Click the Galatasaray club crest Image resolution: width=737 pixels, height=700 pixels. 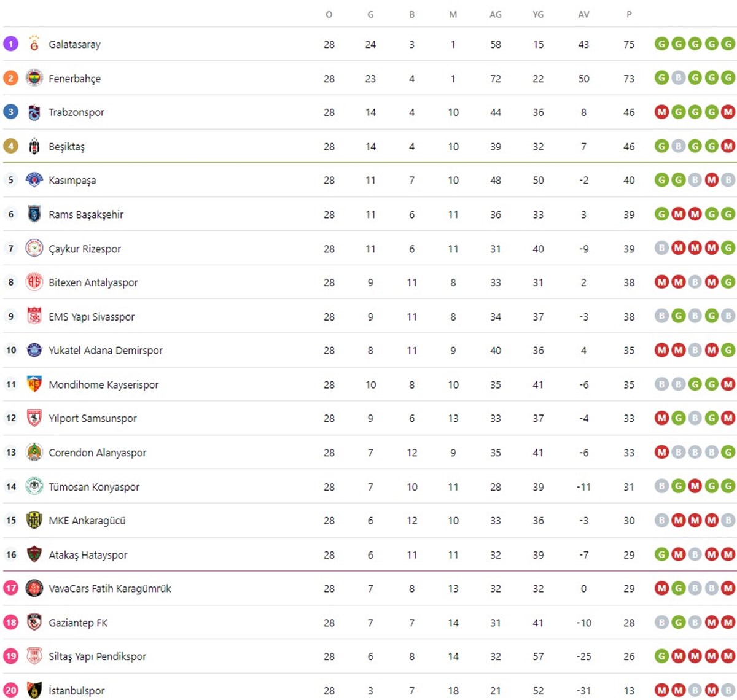(x=34, y=44)
